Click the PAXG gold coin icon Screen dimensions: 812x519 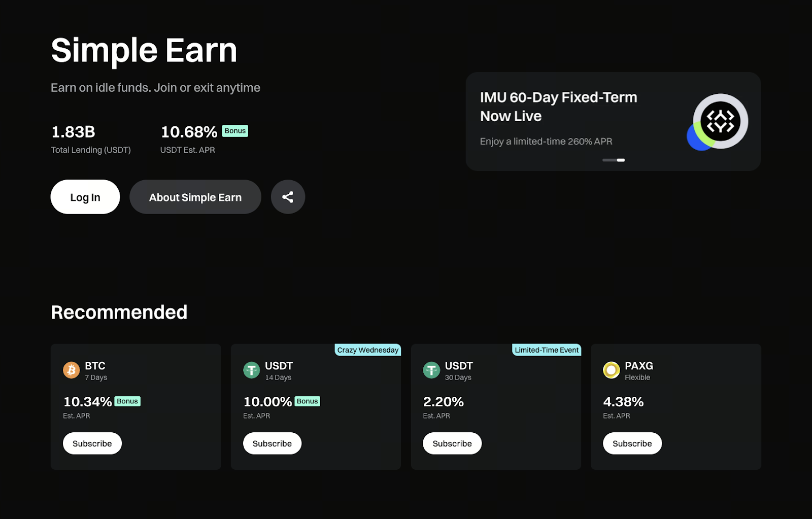point(612,370)
